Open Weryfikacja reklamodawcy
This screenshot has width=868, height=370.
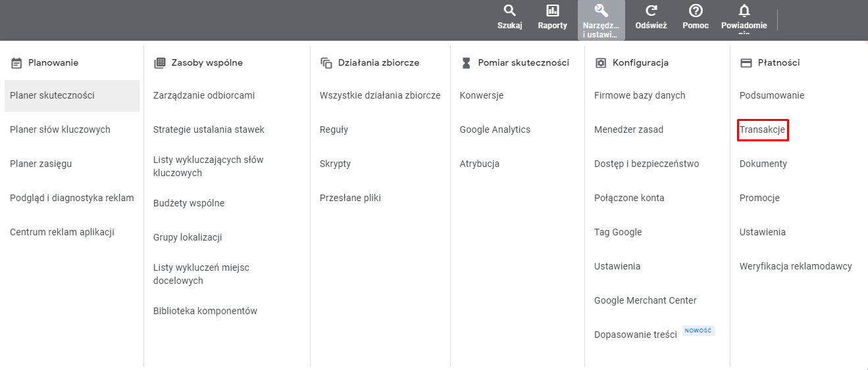796,266
